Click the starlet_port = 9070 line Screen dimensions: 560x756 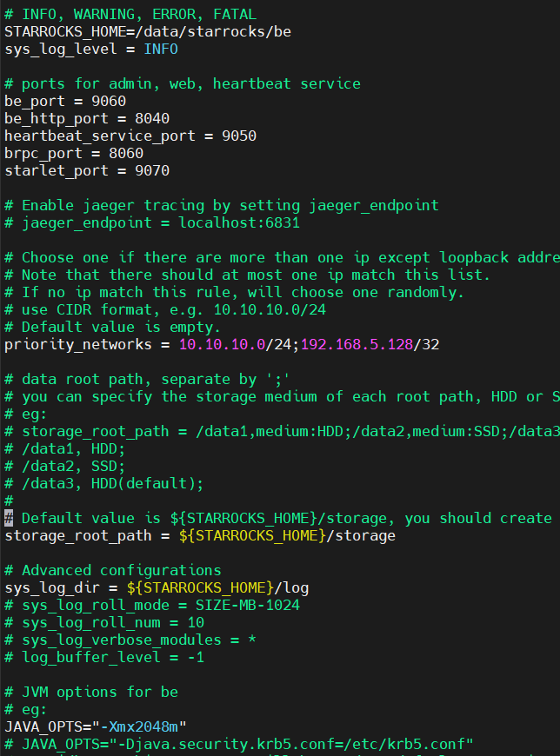pyautogui.click(x=87, y=170)
